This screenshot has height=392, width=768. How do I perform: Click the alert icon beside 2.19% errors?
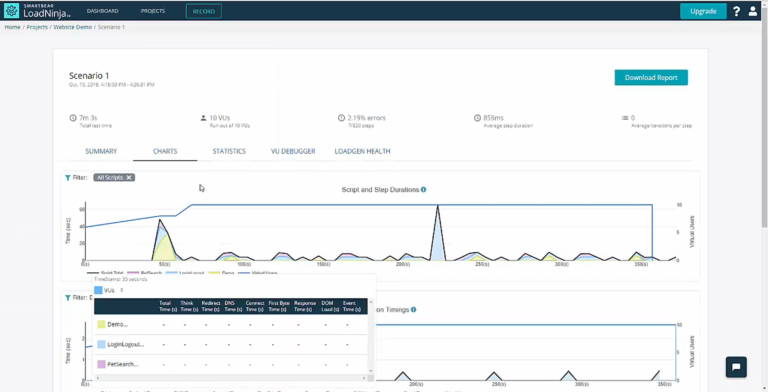coord(341,118)
